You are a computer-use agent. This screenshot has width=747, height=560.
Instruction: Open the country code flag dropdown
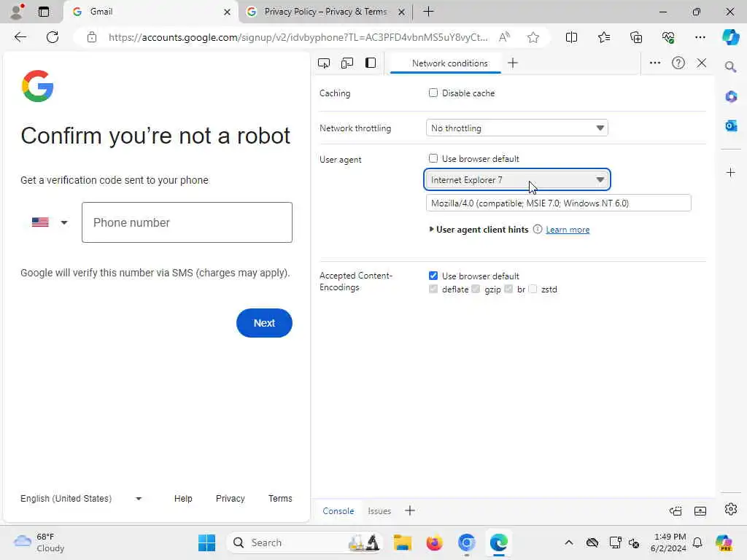[x=50, y=222]
